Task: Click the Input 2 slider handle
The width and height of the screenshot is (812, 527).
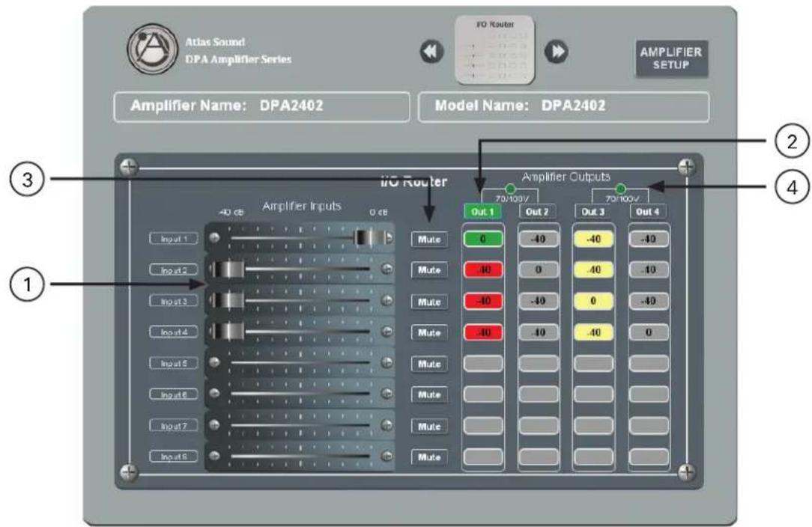Action: pos(228,269)
